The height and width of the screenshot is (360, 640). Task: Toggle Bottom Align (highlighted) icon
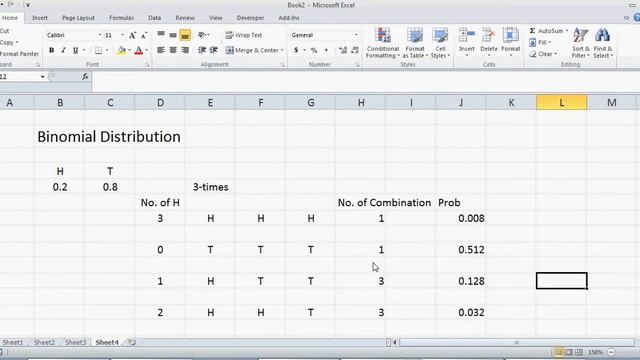click(x=185, y=35)
